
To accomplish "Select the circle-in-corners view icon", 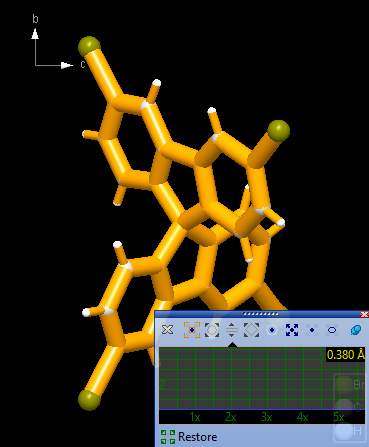I will 212,330.
